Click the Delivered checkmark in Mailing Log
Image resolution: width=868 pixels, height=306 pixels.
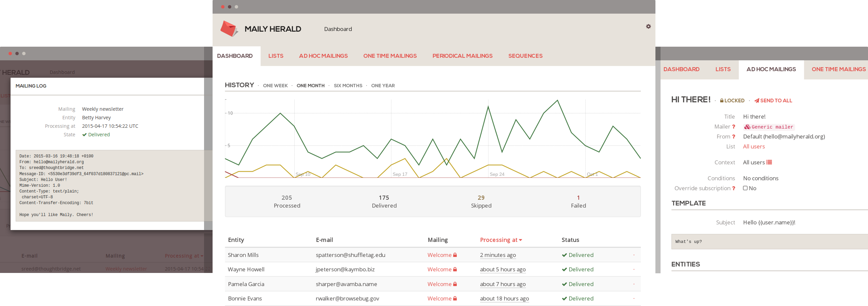click(x=84, y=135)
